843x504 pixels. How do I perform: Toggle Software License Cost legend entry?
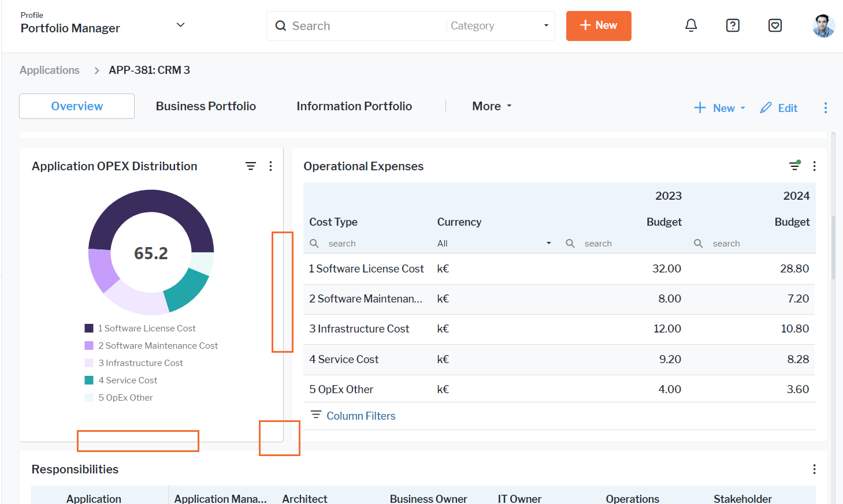point(147,328)
